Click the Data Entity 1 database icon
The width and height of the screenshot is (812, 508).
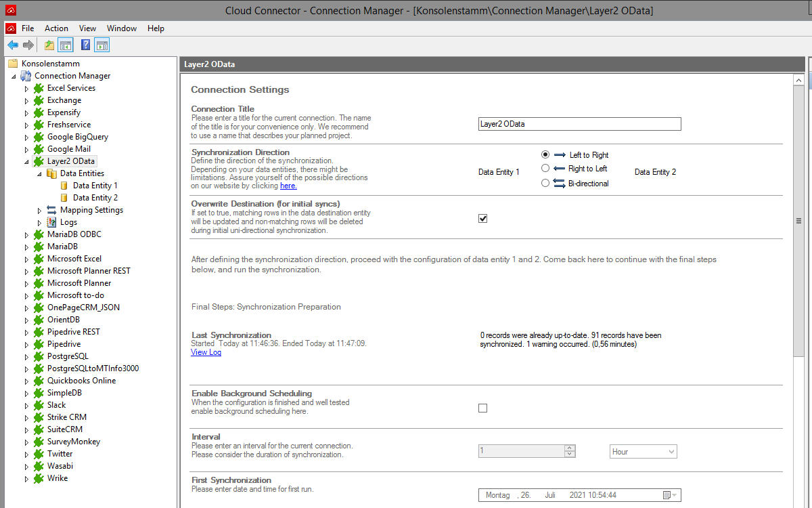[64, 186]
